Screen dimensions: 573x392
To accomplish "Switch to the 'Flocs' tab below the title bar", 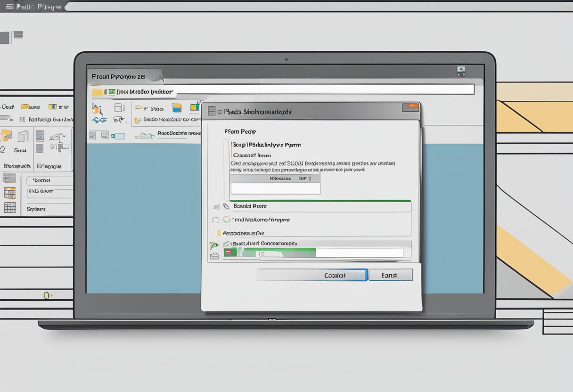I will point(137,92).
